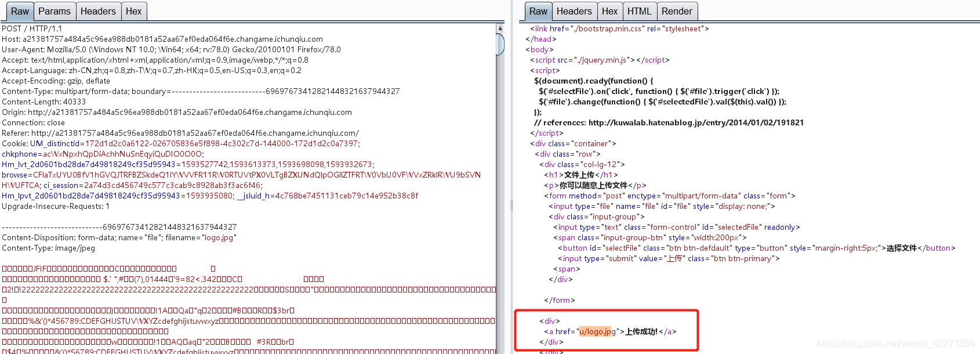Switch to the response Render tab
This screenshot has width=980, height=354.
coord(677,11)
